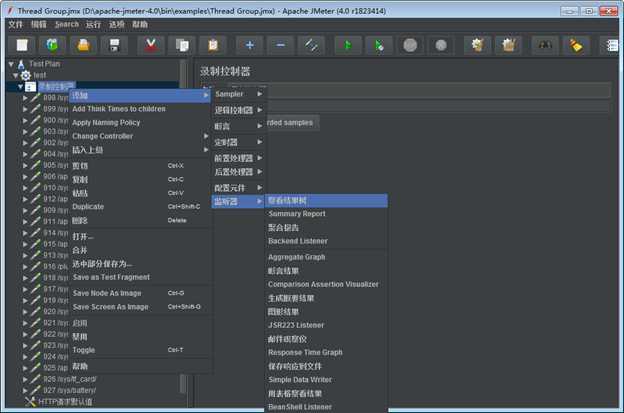Open the 定时器 submenu
Screen dimensions: 624x413
pos(239,142)
